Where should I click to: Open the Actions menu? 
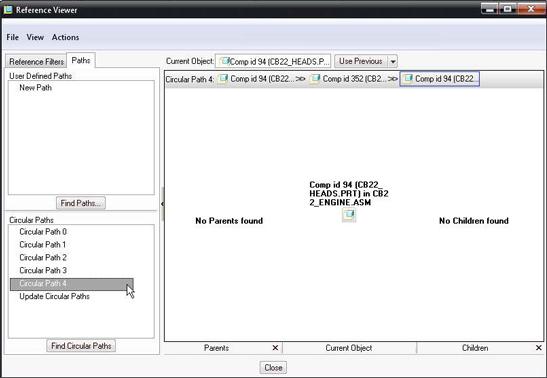(65, 37)
